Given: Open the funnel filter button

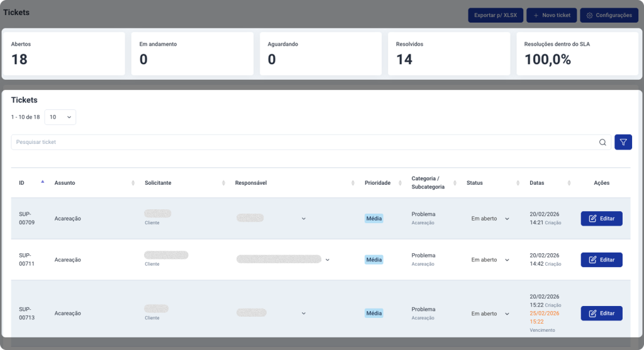Looking at the screenshot, I should (623, 142).
